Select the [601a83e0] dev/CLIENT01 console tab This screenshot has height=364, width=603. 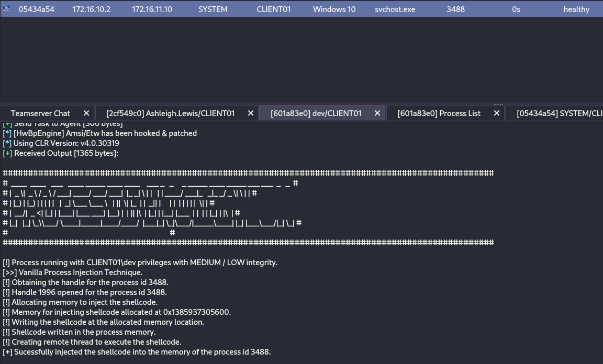[x=316, y=113]
